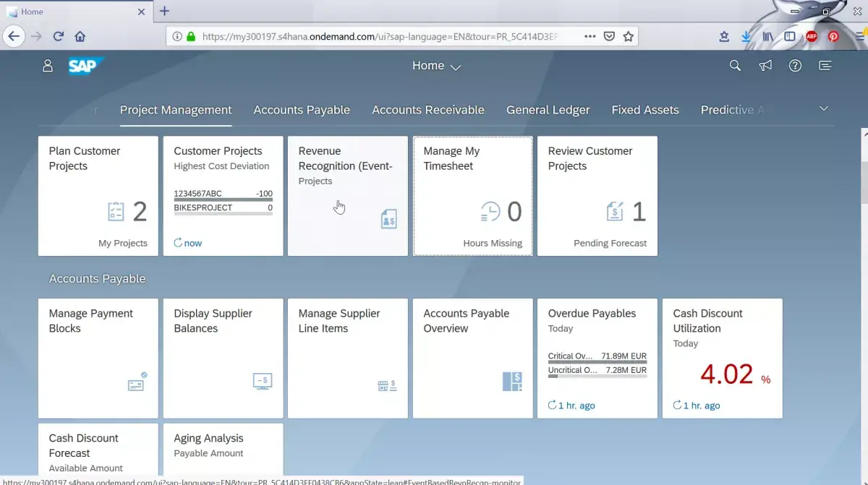Show site information for this page
The width and height of the screenshot is (868, 485).
tap(177, 36)
